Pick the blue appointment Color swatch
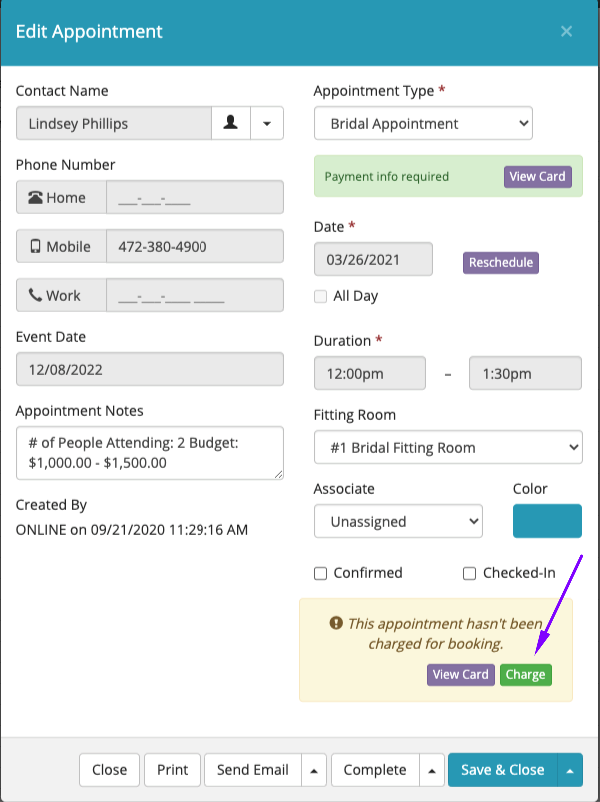The width and height of the screenshot is (600, 802). [547, 521]
